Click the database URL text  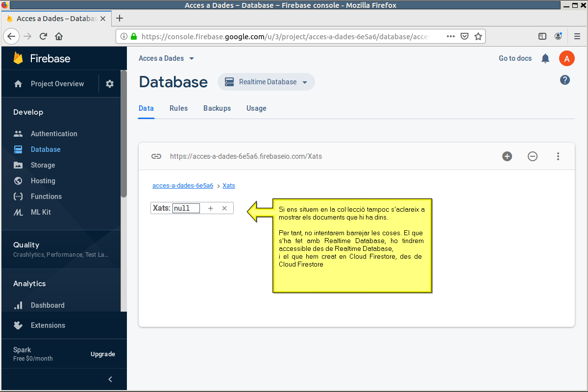[246, 156]
